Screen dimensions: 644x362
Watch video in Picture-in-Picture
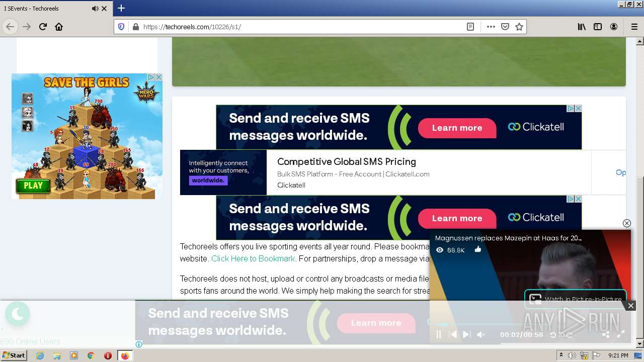[x=576, y=299]
